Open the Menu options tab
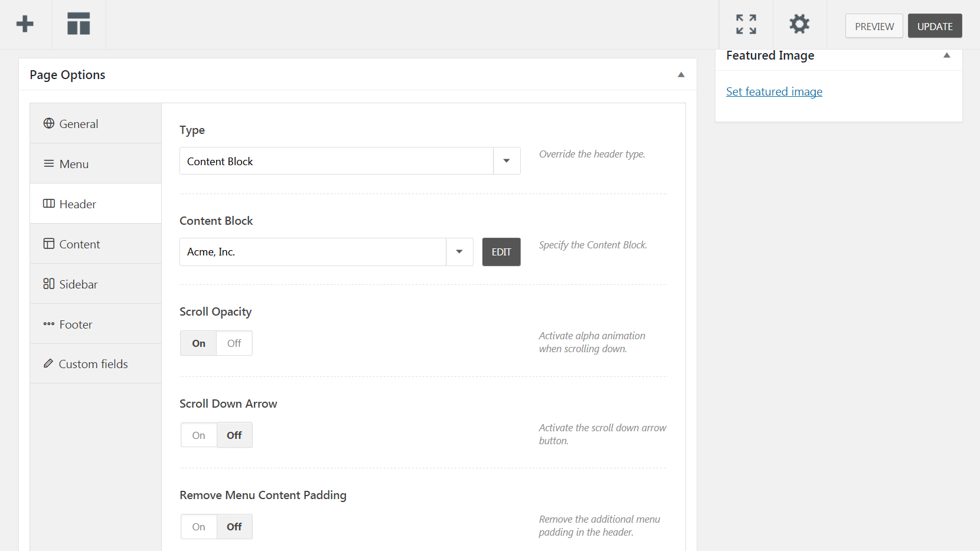 click(x=96, y=163)
